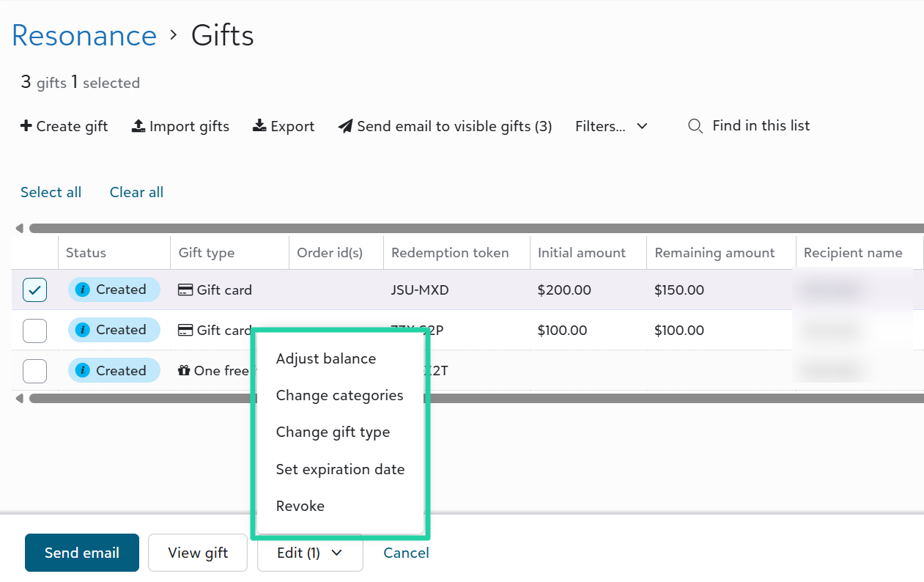
Task: Check the $100.00 gift card row checkbox
Action: point(34,331)
